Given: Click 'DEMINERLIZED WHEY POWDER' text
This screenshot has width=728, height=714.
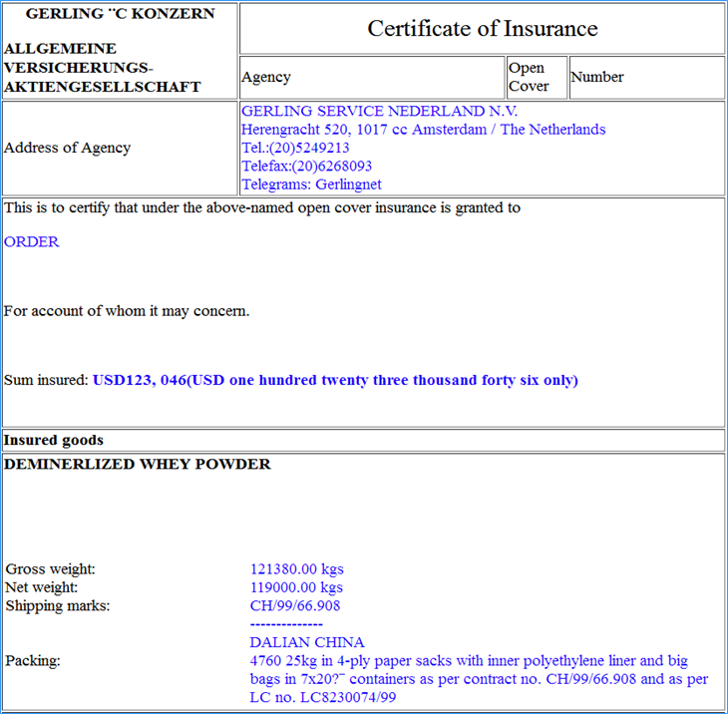Looking at the screenshot, I should [137, 465].
